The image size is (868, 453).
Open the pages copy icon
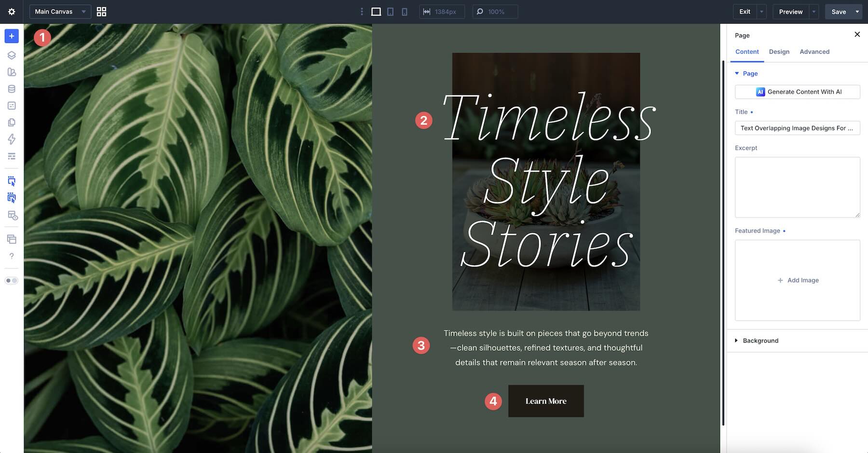click(12, 123)
